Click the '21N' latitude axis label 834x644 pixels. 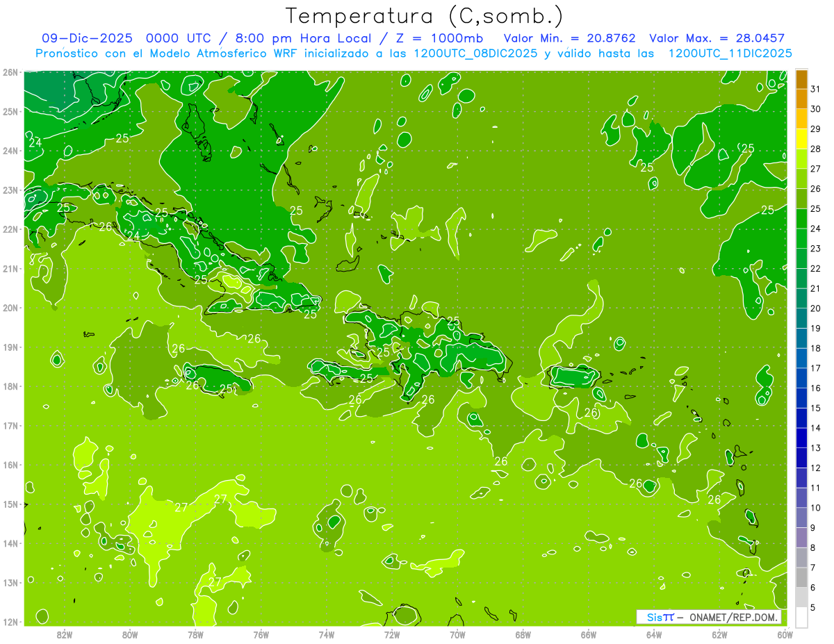point(10,269)
